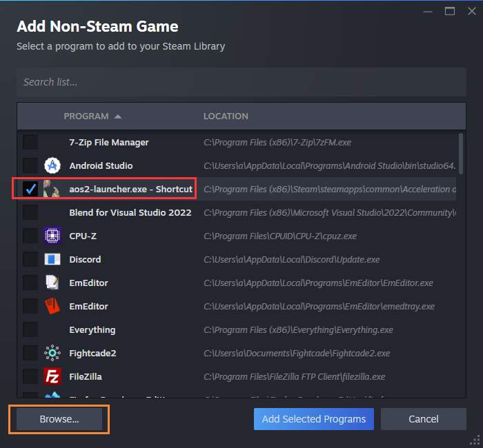Click the CPU-Z chip icon

point(52,236)
